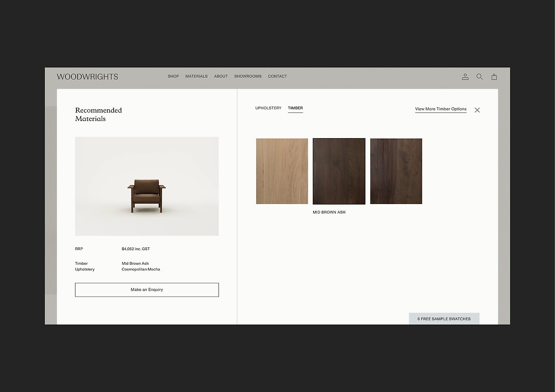Open the Shop menu

click(x=173, y=76)
